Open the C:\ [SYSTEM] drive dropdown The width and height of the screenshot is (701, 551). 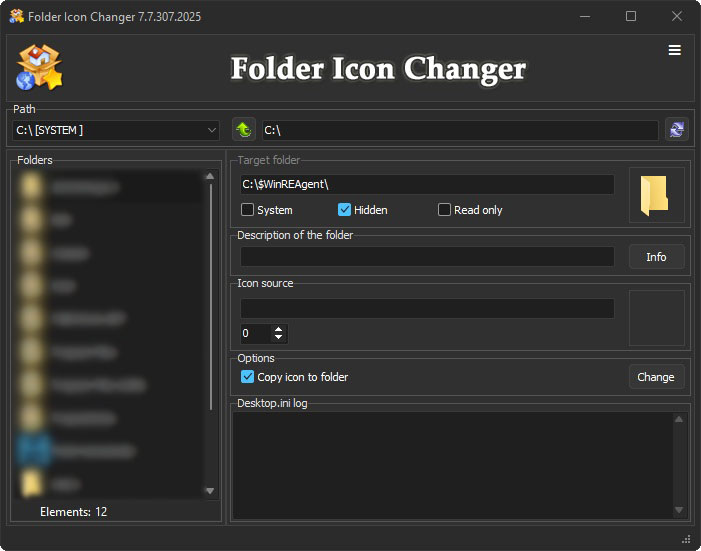click(x=116, y=130)
